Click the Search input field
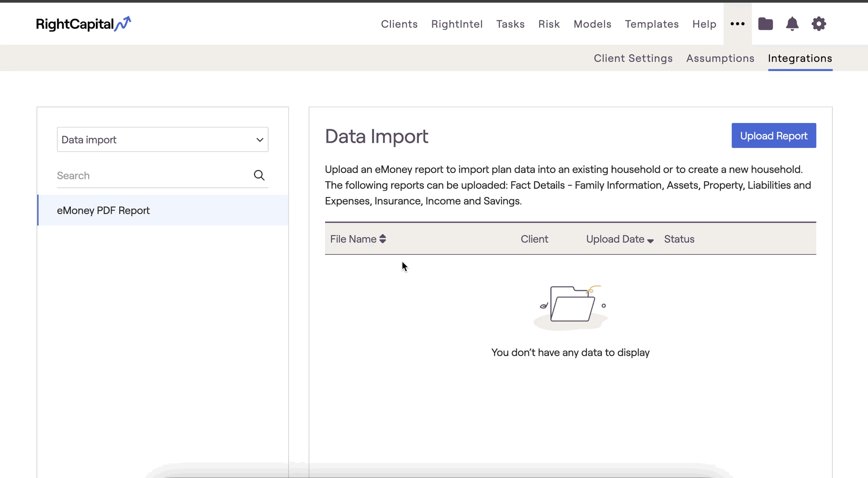Viewport: 868px width, 478px height. pyautogui.click(x=152, y=176)
